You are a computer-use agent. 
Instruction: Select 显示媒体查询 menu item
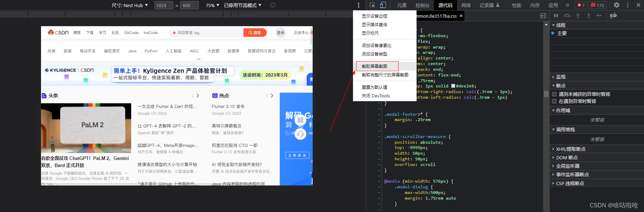click(x=385, y=24)
